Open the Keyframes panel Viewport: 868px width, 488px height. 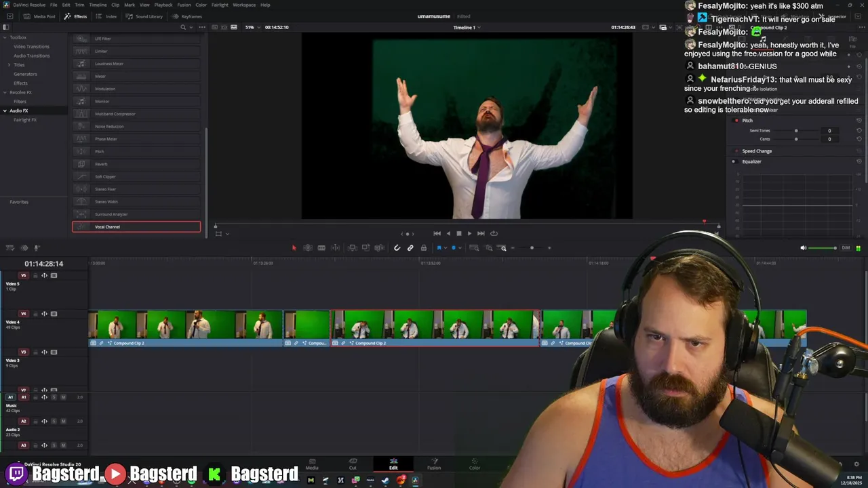(x=187, y=16)
